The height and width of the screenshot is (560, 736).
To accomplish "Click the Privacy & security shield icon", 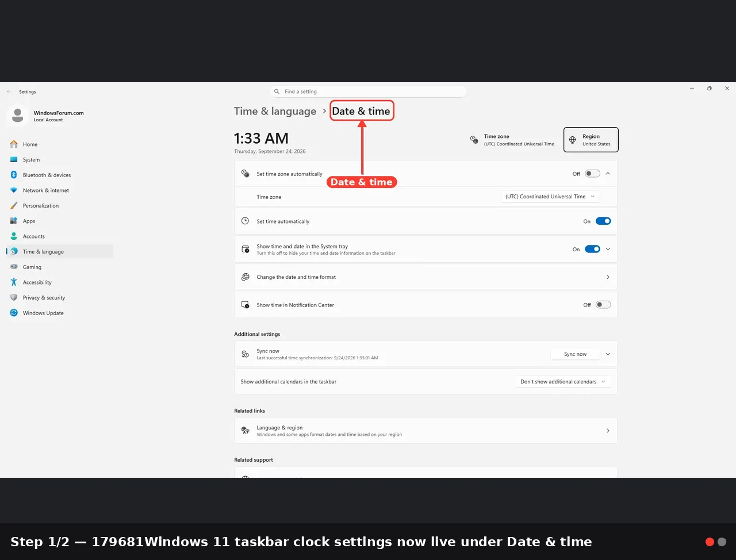I will pos(14,298).
